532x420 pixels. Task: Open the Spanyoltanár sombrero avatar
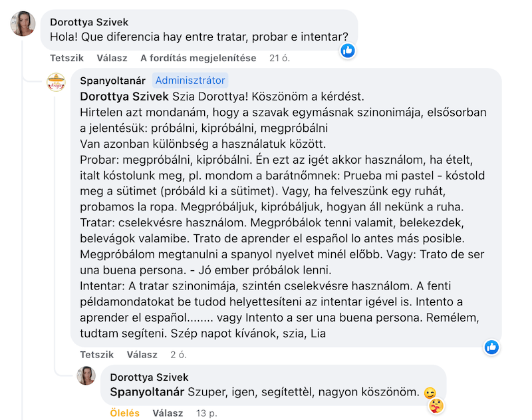(56, 82)
